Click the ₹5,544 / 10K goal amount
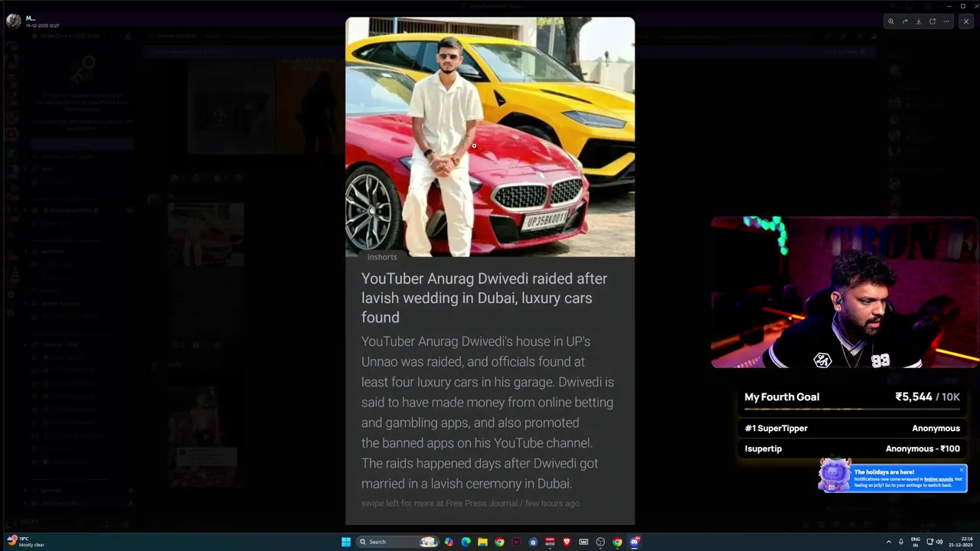This screenshot has width=980, height=551. (927, 396)
